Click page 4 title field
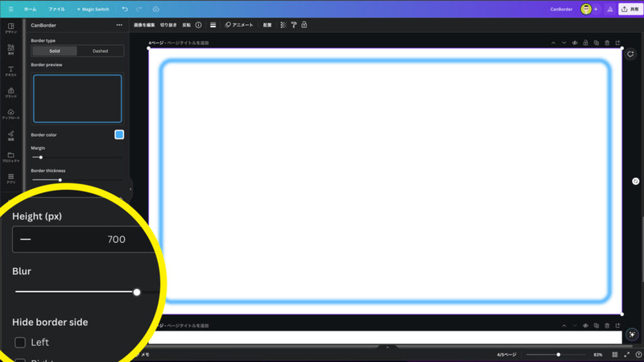644x362 pixels. [x=188, y=43]
